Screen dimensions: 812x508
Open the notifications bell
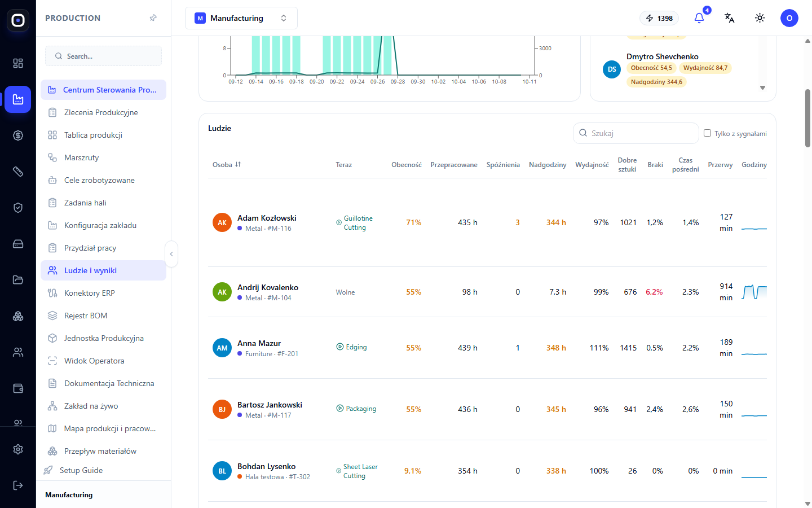[699, 18]
